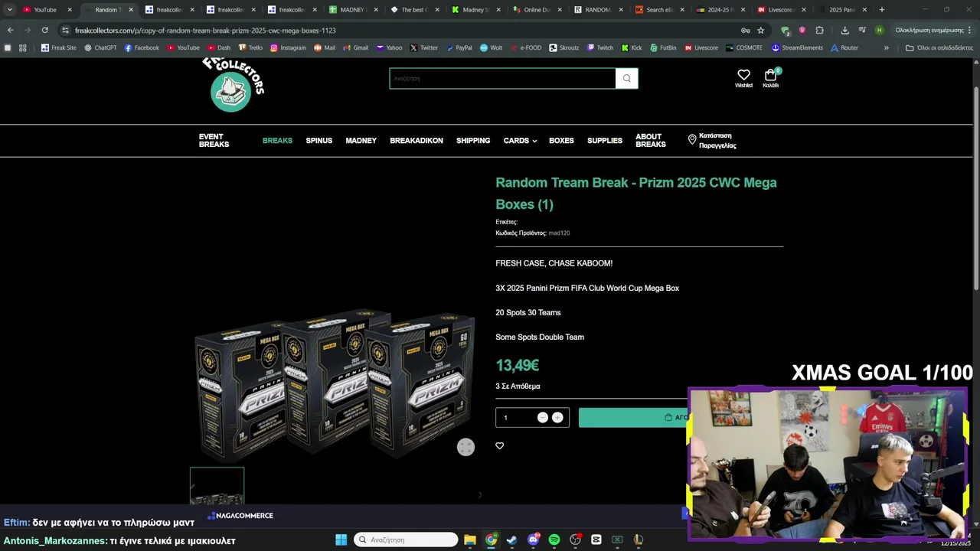Screen dimensions: 980x551
Task: Open MADNEY menu item
Action: pyautogui.click(x=361, y=141)
